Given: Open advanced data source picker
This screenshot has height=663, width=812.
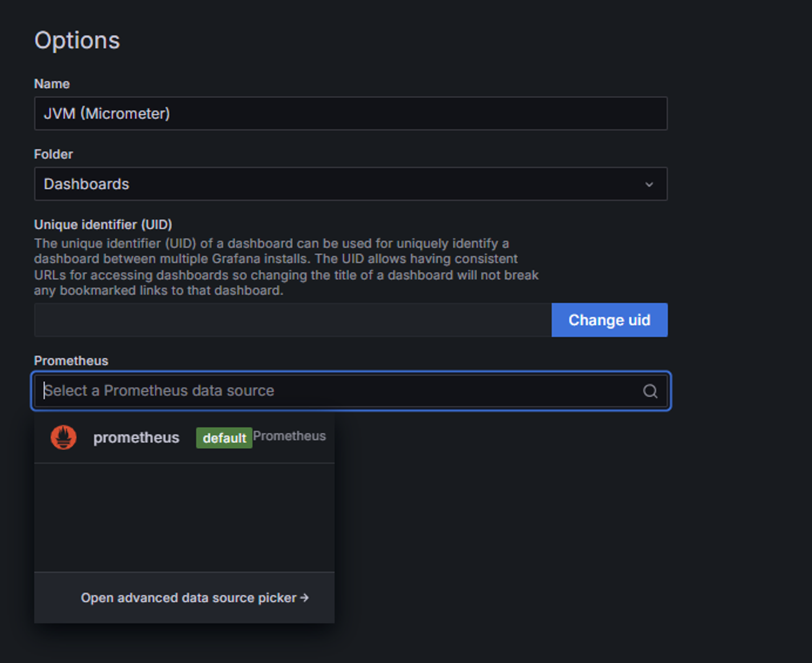Looking at the screenshot, I should [x=189, y=598].
